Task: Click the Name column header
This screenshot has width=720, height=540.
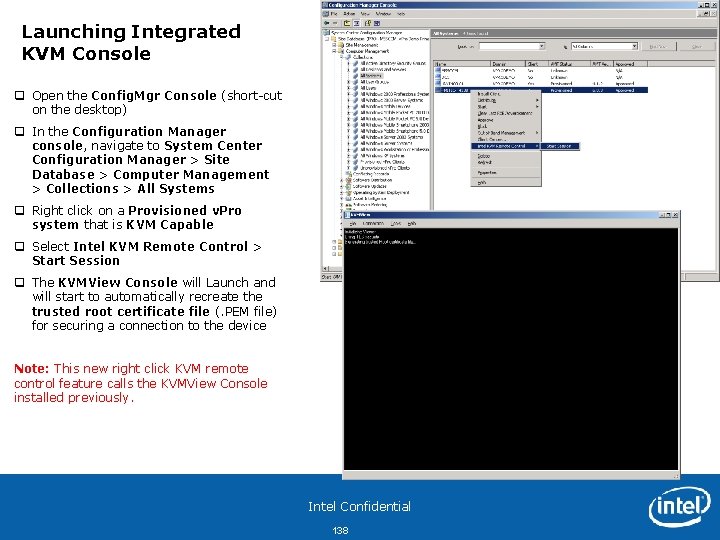Action: [x=462, y=64]
